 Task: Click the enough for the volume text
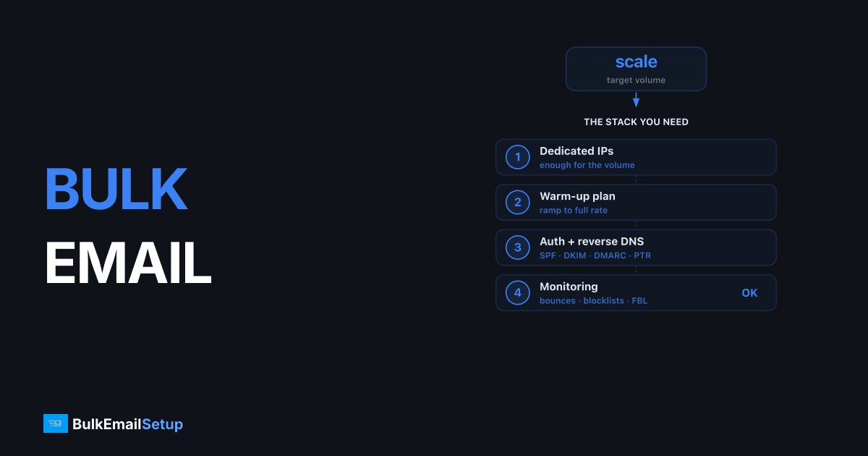tap(587, 165)
